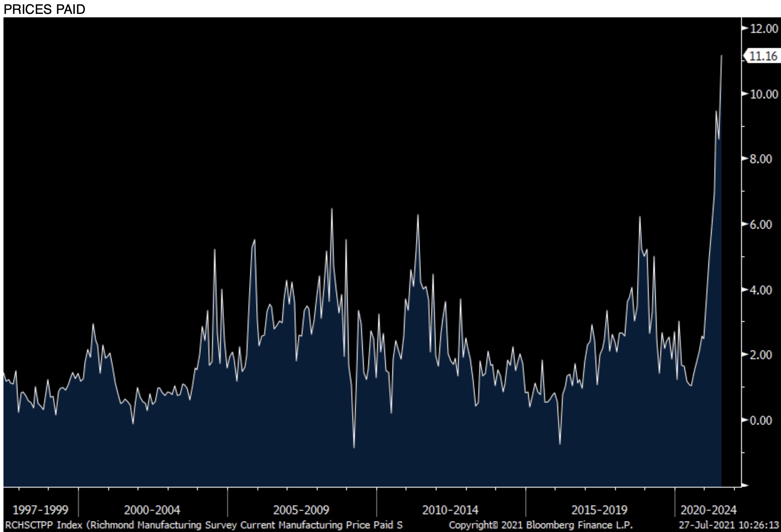Viewport: 781px width, 532px height.
Task: Click the 4.00 y-axis label
Action: (x=761, y=290)
